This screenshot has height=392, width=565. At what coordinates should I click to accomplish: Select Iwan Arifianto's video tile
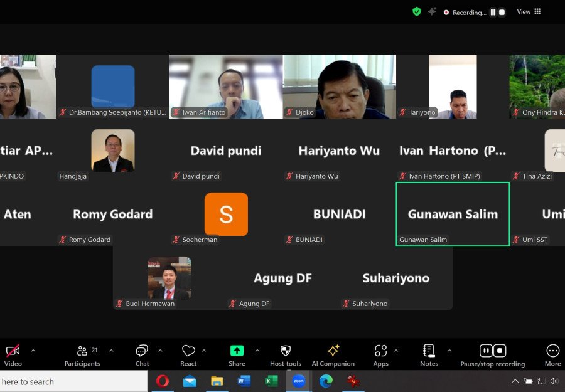[x=226, y=87]
